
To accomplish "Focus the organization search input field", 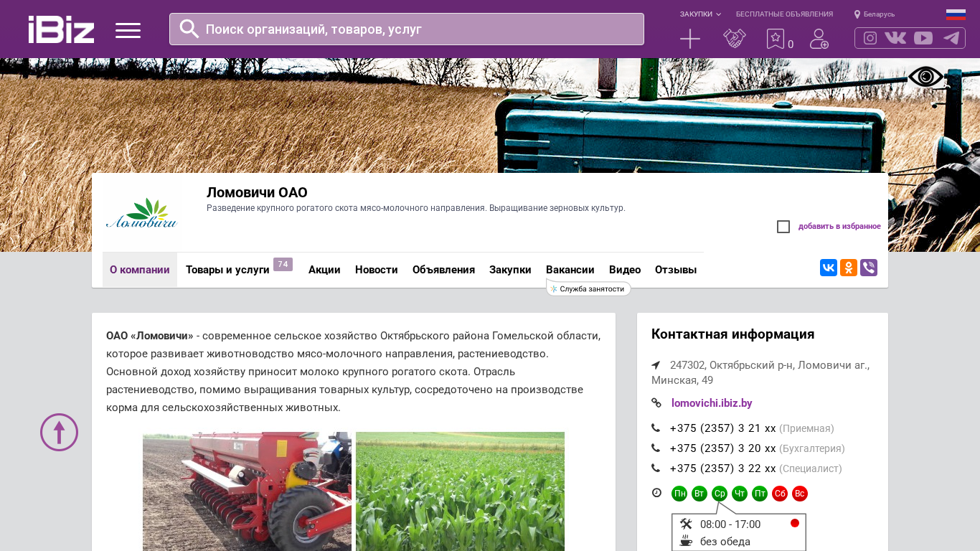I will [x=407, y=29].
